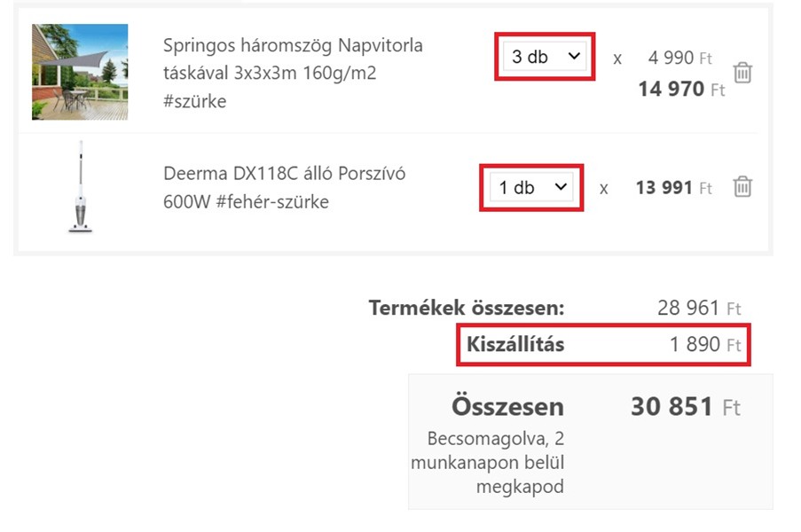Click the Termékek összesen label
Image resolution: width=801 pixels, height=532 pixels.
point(467,308)
